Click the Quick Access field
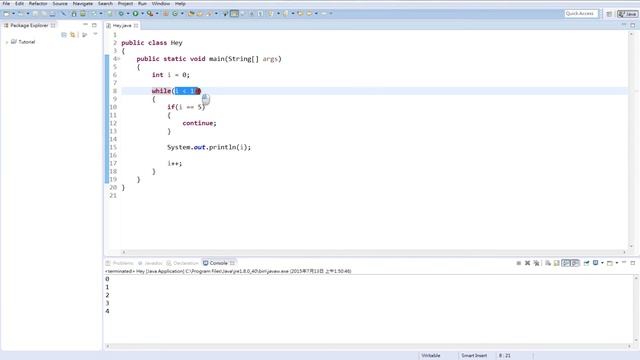Image resolution: width=640 pixels, height=360 pixels. click(581, 13)
